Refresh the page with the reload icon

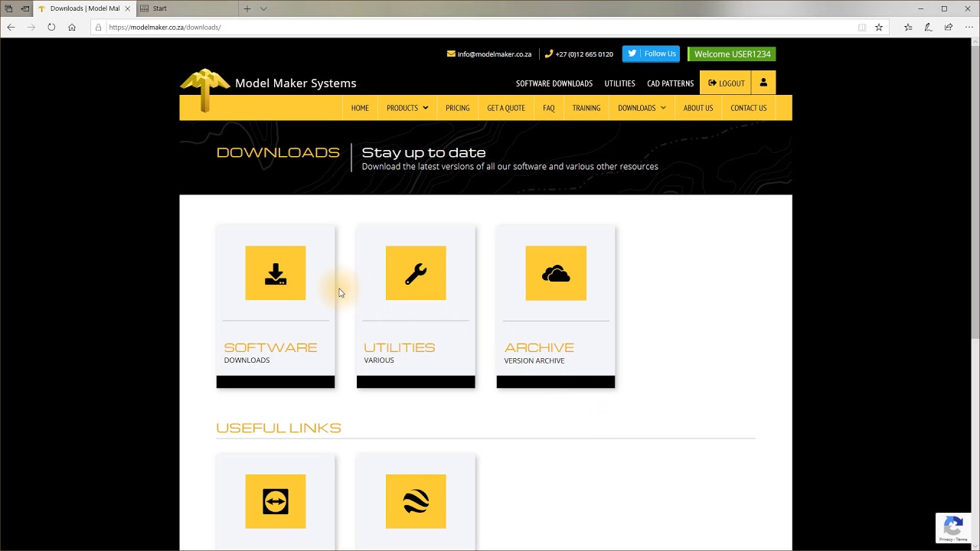click(51, 27)
